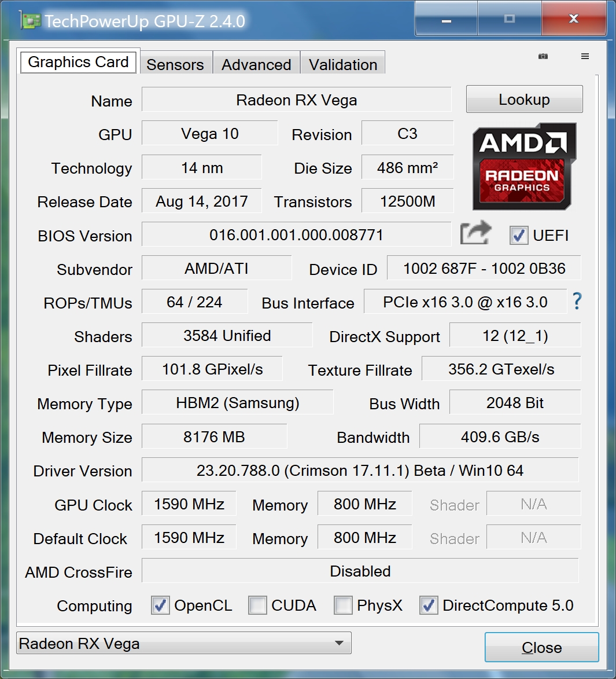Open the hamburger menu icon
The width and height of the screenshot is (616, 679).
point(585,56)
